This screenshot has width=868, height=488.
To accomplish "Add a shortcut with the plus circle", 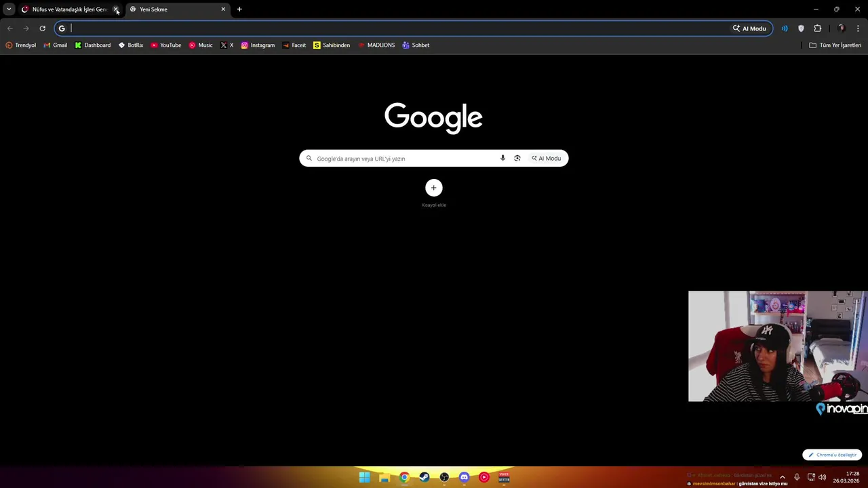I will [434, 188].
